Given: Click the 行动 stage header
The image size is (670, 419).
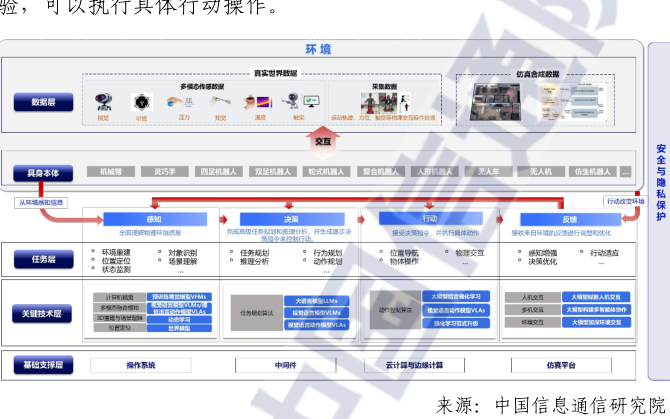Looking at the screenshot, I should (430, 218).
